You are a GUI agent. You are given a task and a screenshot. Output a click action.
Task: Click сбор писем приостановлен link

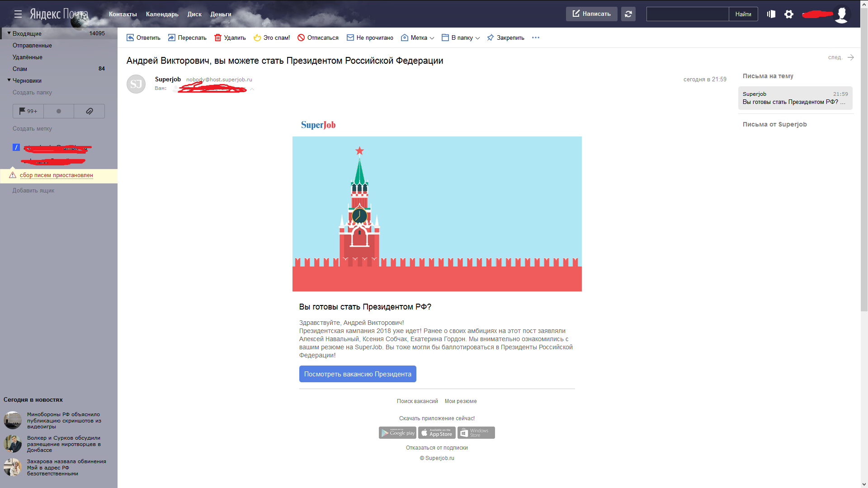pyautogui.click(x=57, y=175)
